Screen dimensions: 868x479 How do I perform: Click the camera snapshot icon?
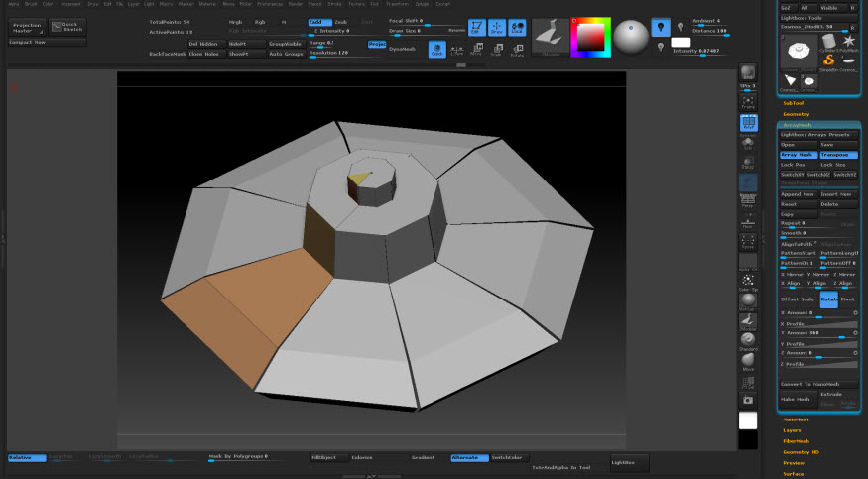click(x=748, y=400)
